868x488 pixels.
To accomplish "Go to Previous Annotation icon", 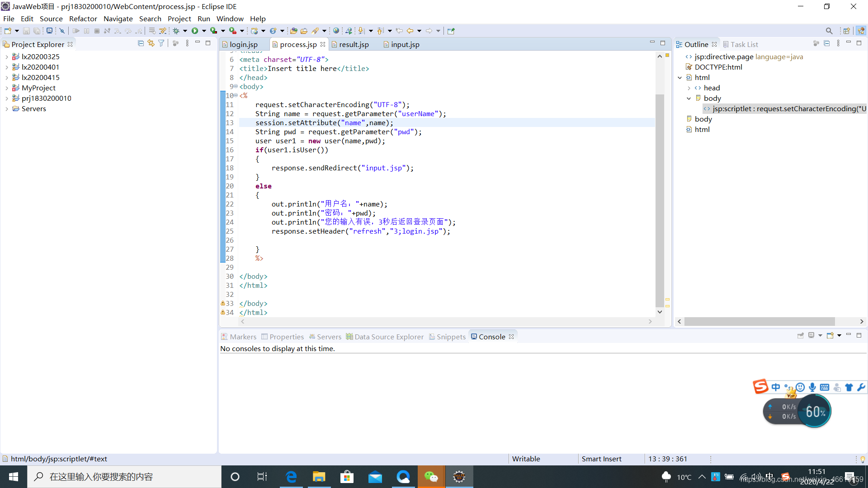I will [x=380, y=31].
